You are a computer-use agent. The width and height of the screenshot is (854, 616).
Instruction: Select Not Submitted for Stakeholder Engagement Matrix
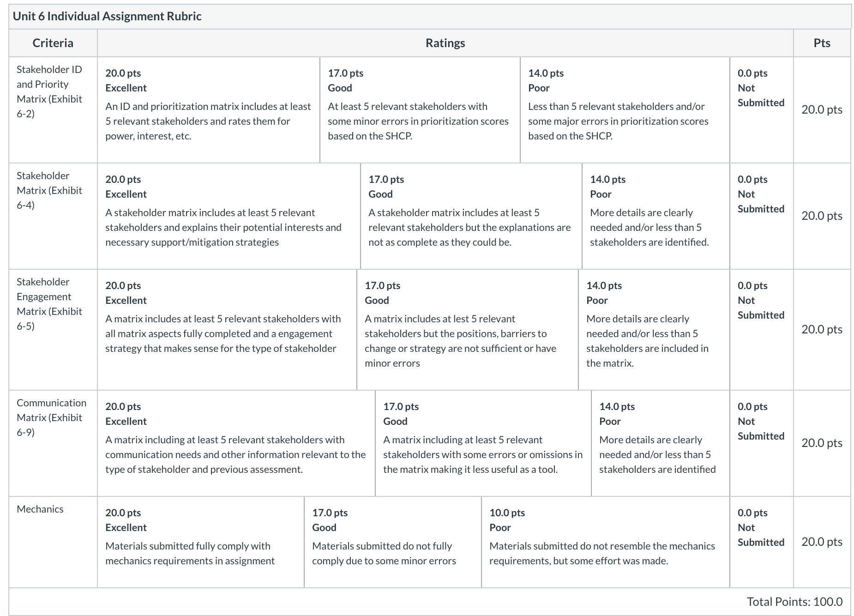point(762,330)
